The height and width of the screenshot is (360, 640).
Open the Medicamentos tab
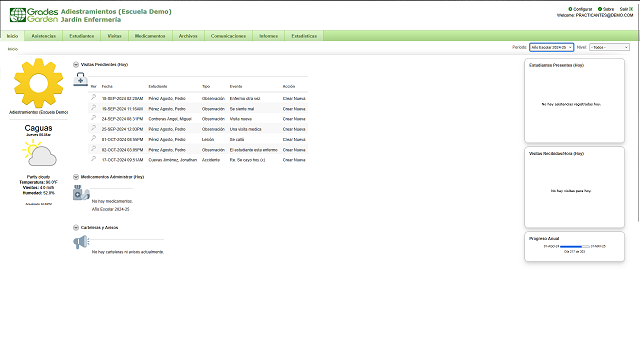(x=150, y=36)
